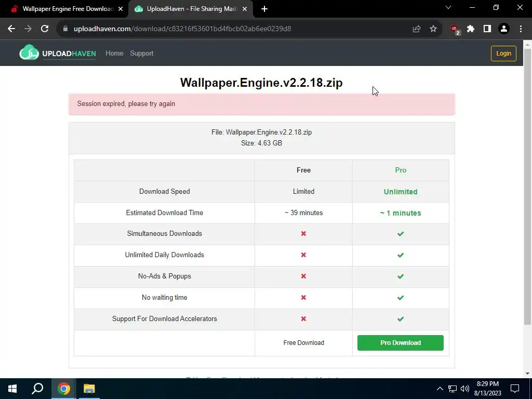Click green check in Download Accelerators row
The width and height of the screenshot is (532, 399).
pyautogui.click(x=401, y=319)
